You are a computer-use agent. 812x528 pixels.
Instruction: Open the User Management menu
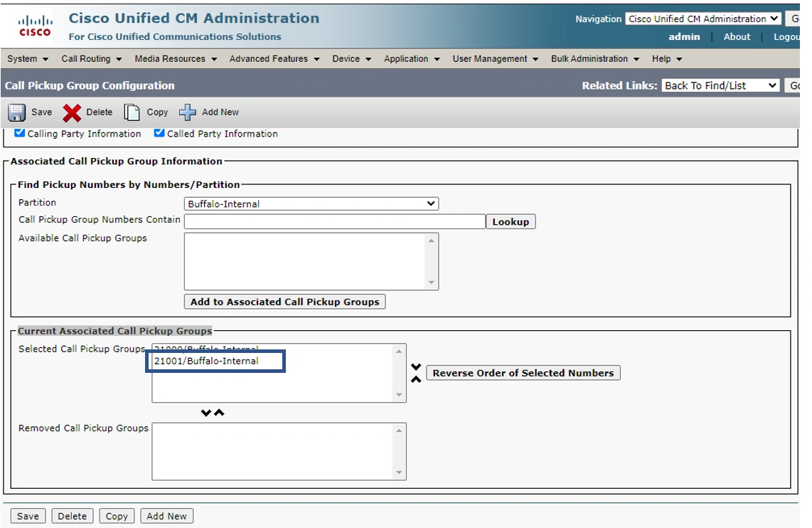[496, 59]
